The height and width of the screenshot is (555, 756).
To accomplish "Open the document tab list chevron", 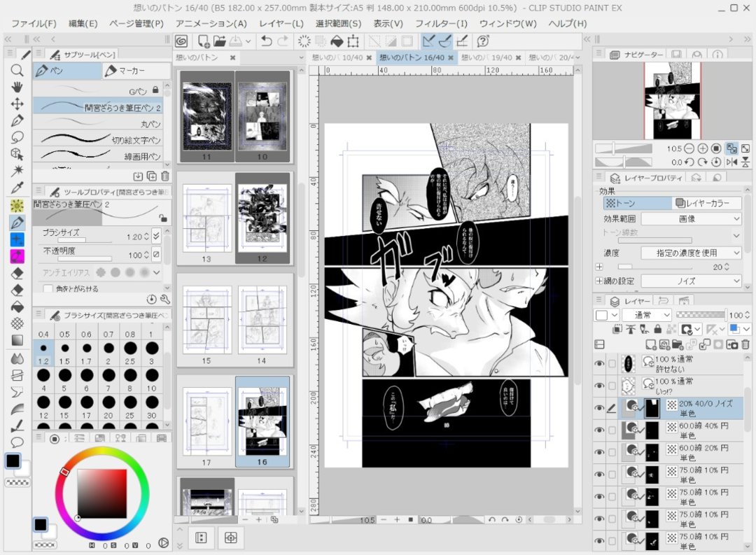I will point(578,57).
